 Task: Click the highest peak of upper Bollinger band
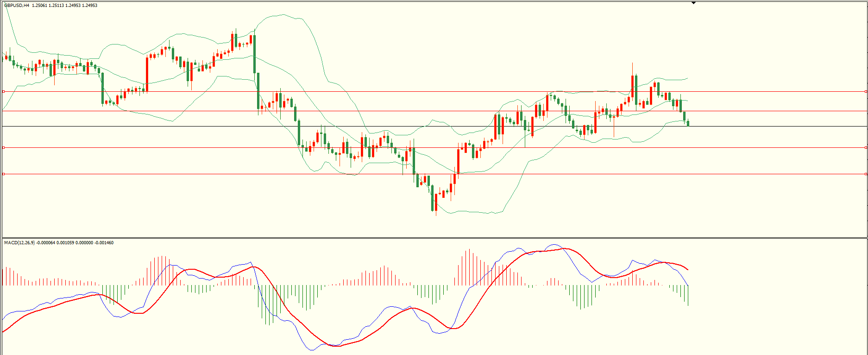click(283, 14)
